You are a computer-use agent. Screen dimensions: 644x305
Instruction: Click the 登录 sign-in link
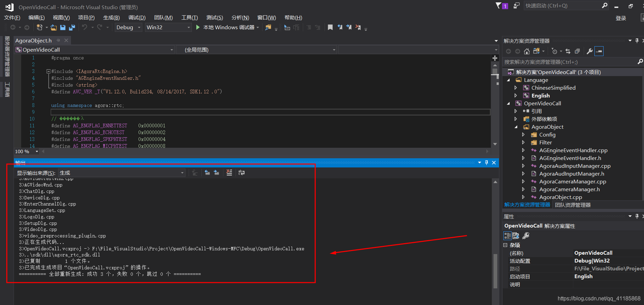tap(621, 18)
